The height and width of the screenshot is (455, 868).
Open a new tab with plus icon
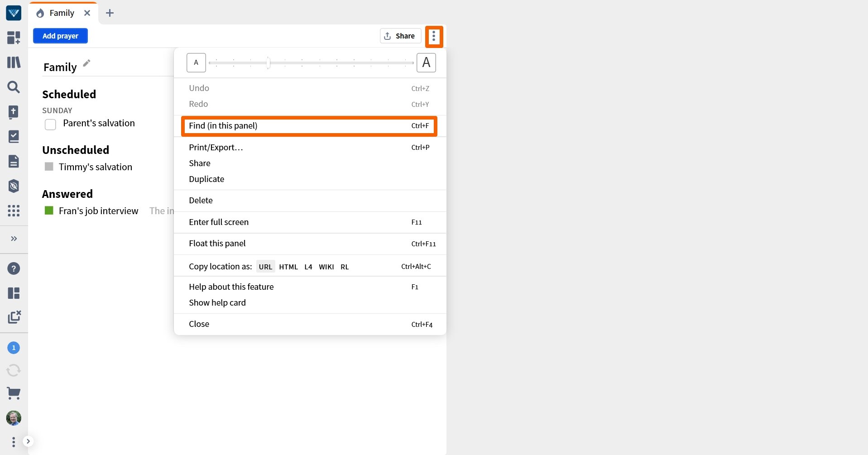[110, 13]
